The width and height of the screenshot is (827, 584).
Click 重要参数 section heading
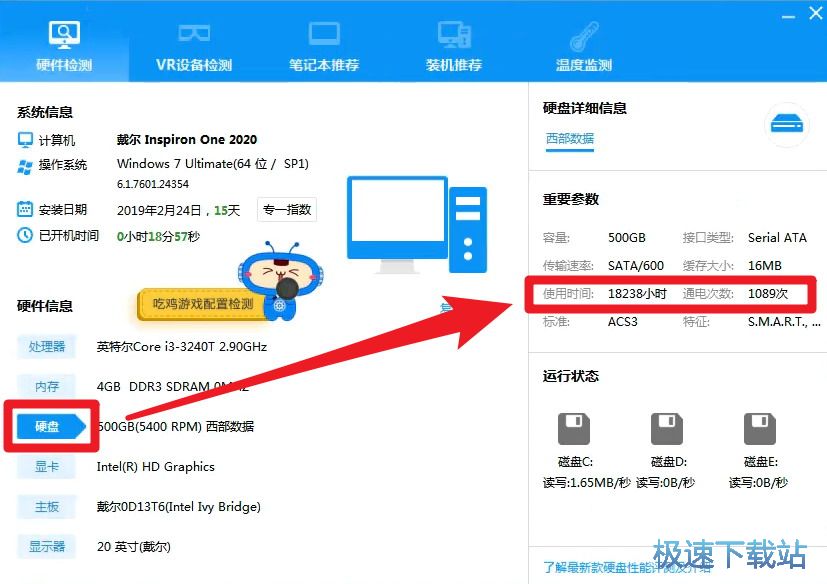[571, 199]
